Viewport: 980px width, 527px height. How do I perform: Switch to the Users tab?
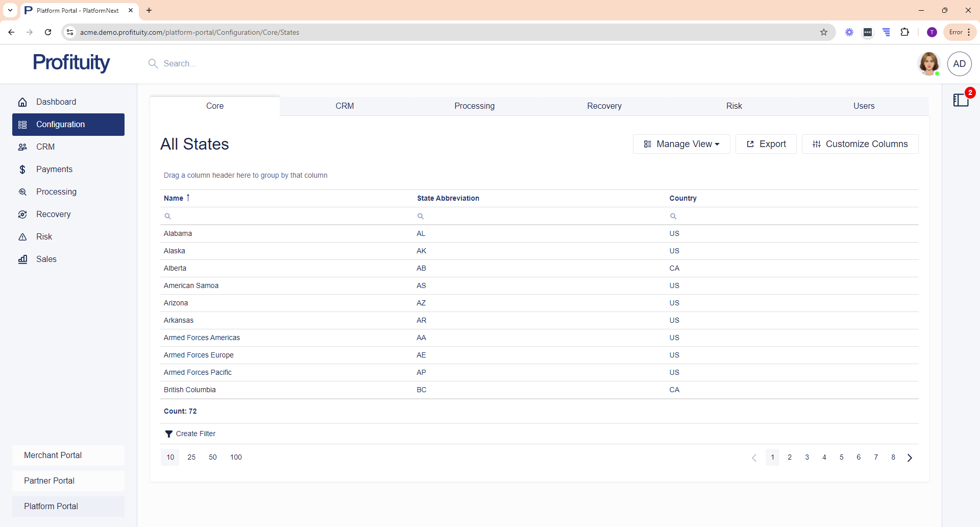point(864,106)
